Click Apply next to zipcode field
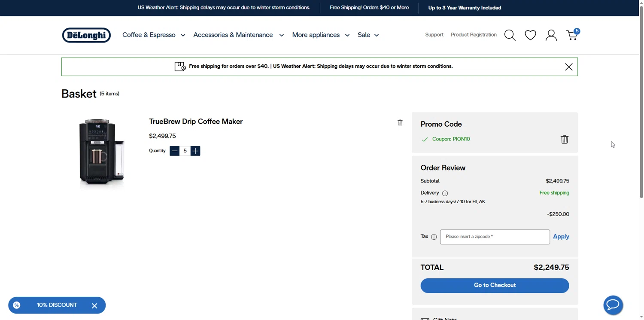 tap(561, 237)
